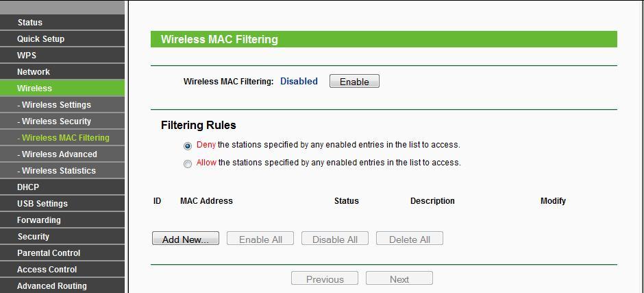Image resolution: width=644 pixels, height=293 pixels.
Task: Expand the USB Settings section
Action: (62, 203)
